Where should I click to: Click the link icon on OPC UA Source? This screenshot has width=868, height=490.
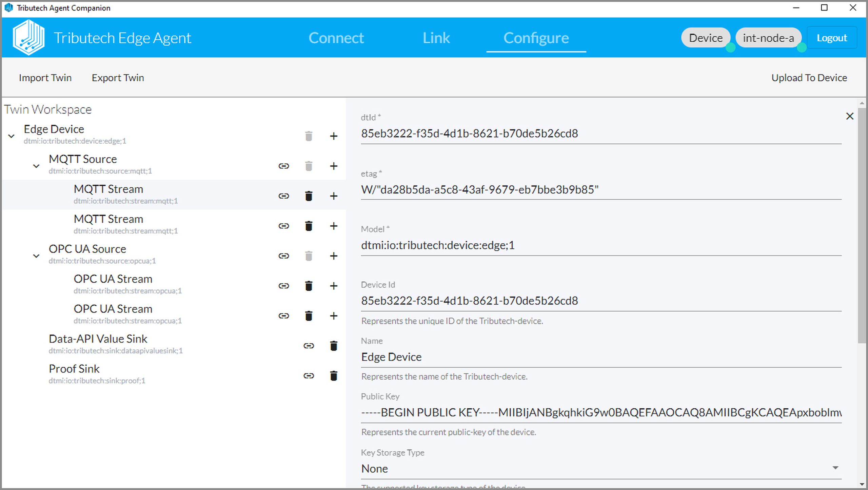pos(284,256)
